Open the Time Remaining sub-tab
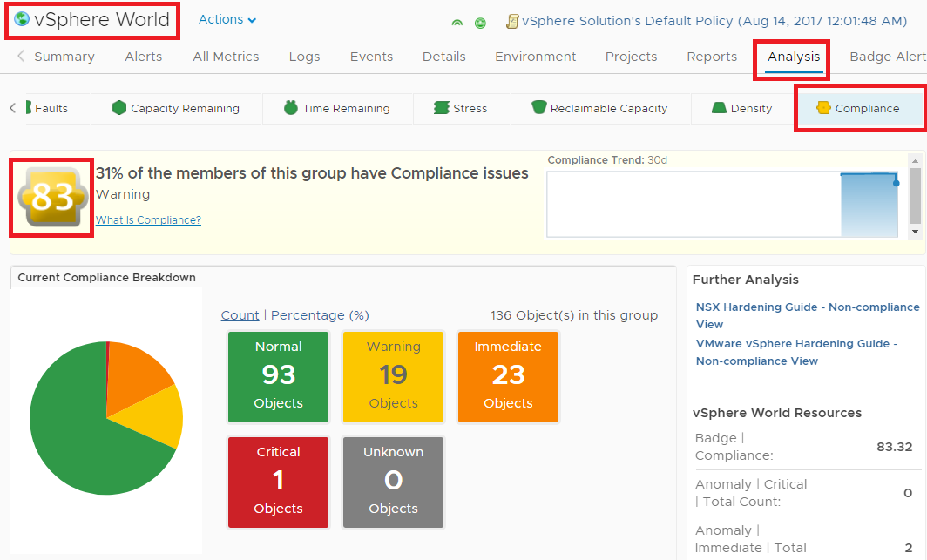927x560 pixels. (x=337, y=109)
